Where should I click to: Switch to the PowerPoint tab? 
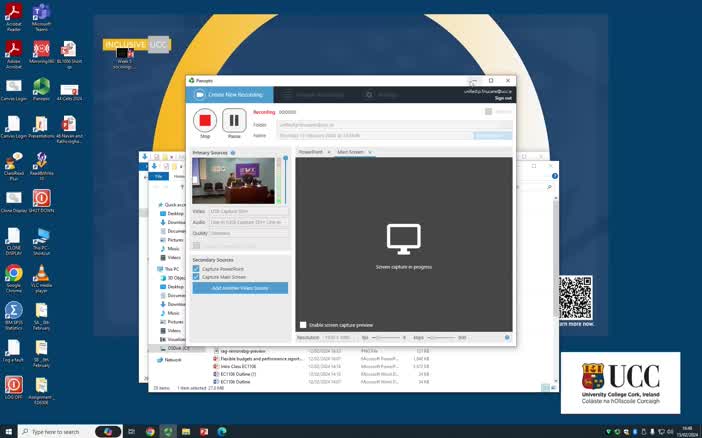pos(311,152)
